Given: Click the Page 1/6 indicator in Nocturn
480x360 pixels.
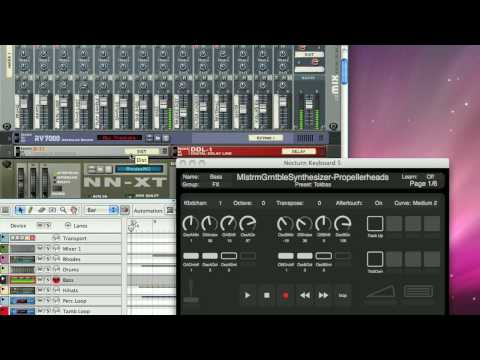Looking at the screenshot, I should (x=423, y=184).
